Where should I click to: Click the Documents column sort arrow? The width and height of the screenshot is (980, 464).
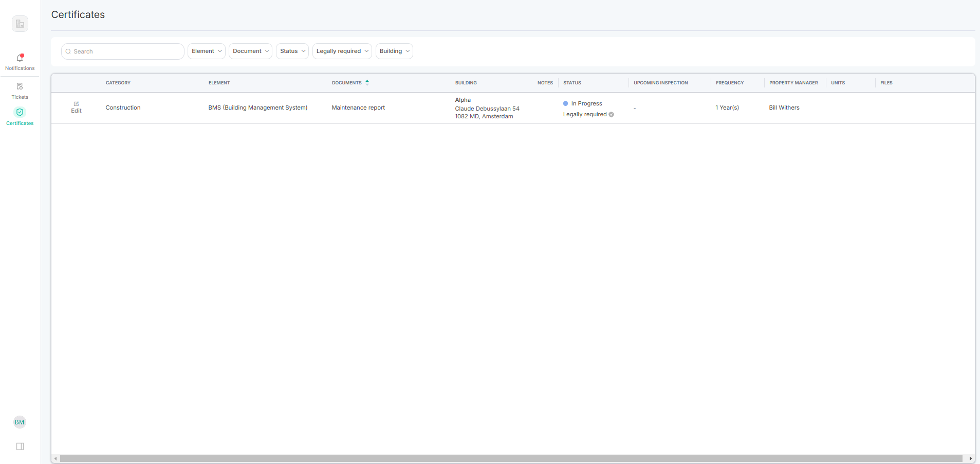pyautogui.click(x=367, y=82)
